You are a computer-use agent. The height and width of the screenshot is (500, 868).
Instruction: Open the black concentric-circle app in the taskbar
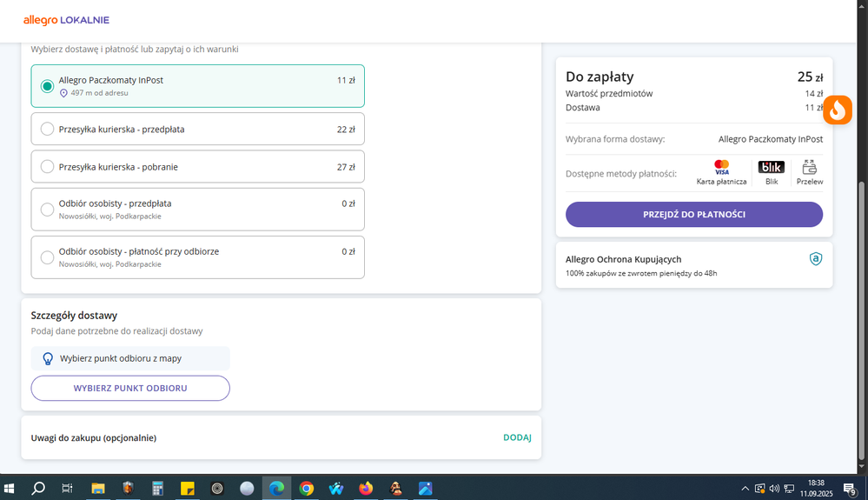pyautogui.click(x=217, y=489)
